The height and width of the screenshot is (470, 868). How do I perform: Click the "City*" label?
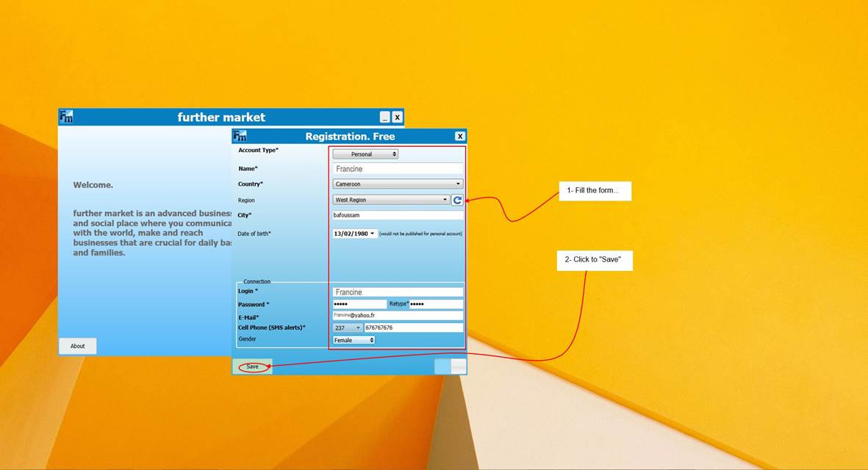pos(245,215)
